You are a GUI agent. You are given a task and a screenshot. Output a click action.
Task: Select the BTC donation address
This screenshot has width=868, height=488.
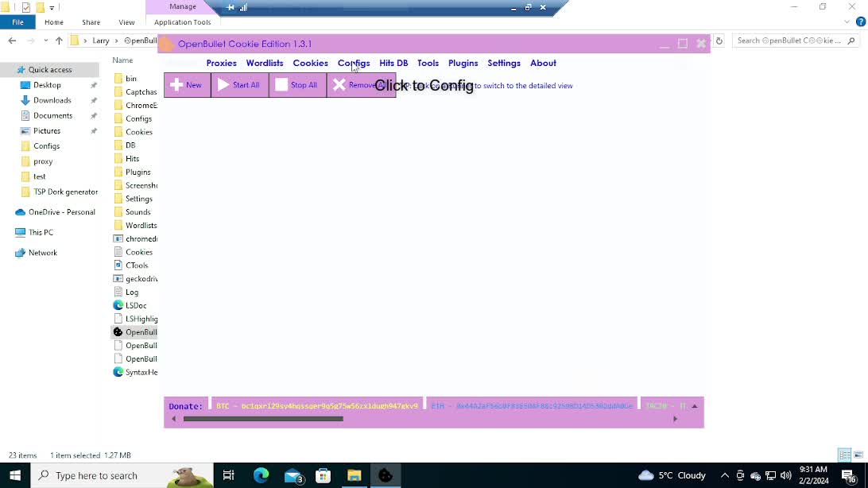316,405
